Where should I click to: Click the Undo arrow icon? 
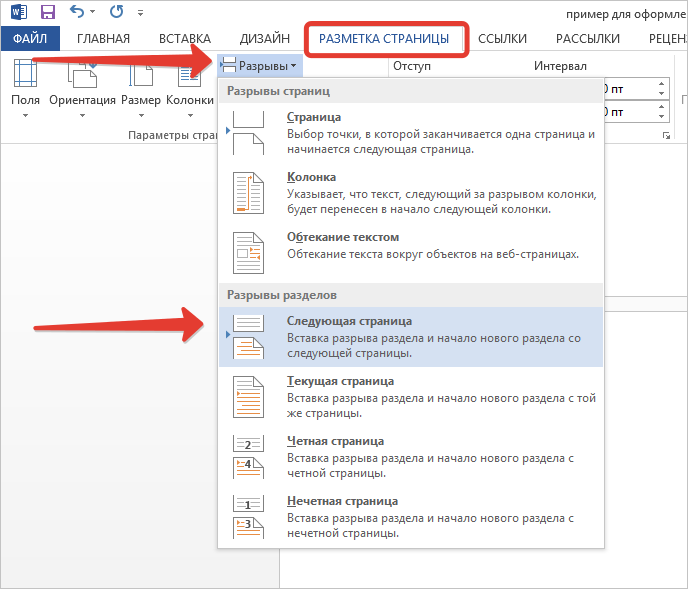coord(77,13)
